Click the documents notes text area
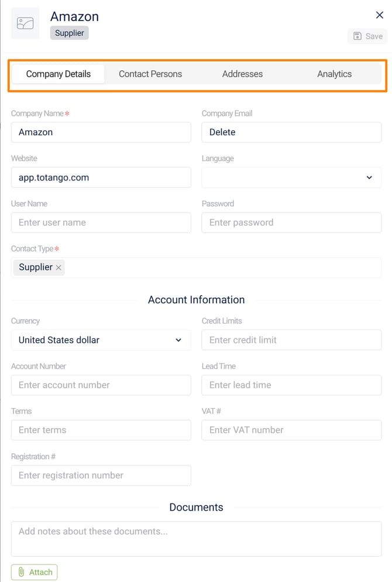The image size is (392, 582). pyautogui.click(x=196, y=539)
